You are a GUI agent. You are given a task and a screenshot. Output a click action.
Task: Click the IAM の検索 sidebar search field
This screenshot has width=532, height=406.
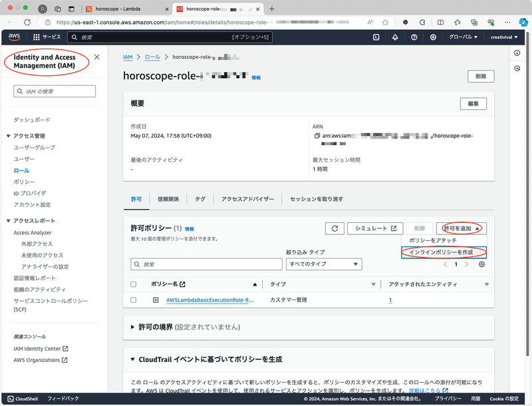pos(55,91)
